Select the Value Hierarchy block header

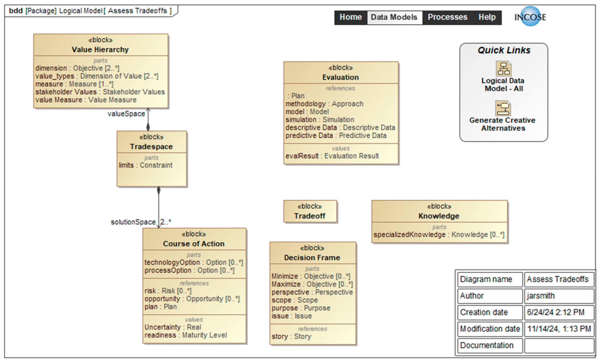coord(100,50)
